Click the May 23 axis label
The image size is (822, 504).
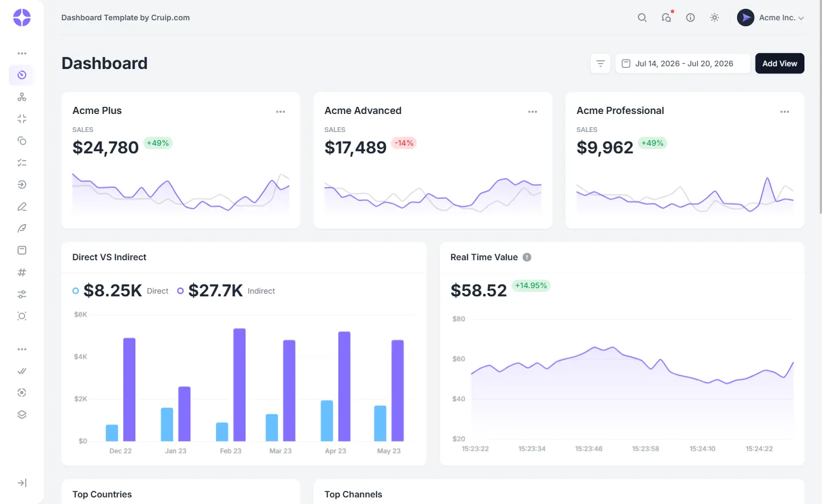point(389,451)
